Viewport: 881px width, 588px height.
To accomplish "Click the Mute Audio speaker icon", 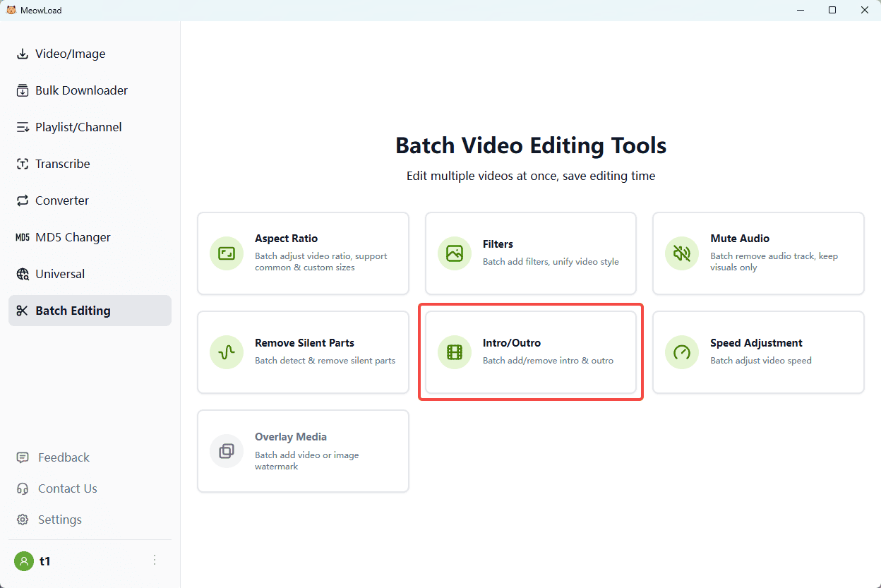I will [682, 253].
